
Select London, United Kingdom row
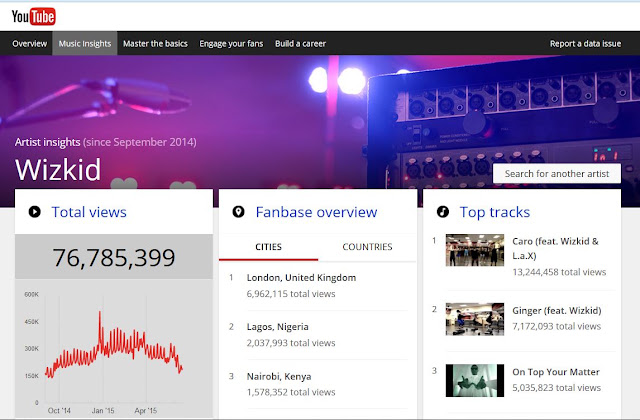pyautogui.click(x=318, y=286)
